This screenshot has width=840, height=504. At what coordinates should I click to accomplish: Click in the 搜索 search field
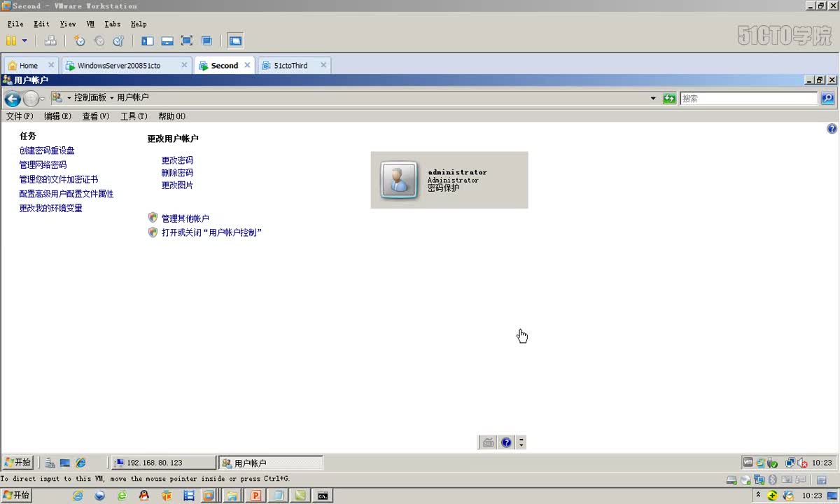(749, 99)
